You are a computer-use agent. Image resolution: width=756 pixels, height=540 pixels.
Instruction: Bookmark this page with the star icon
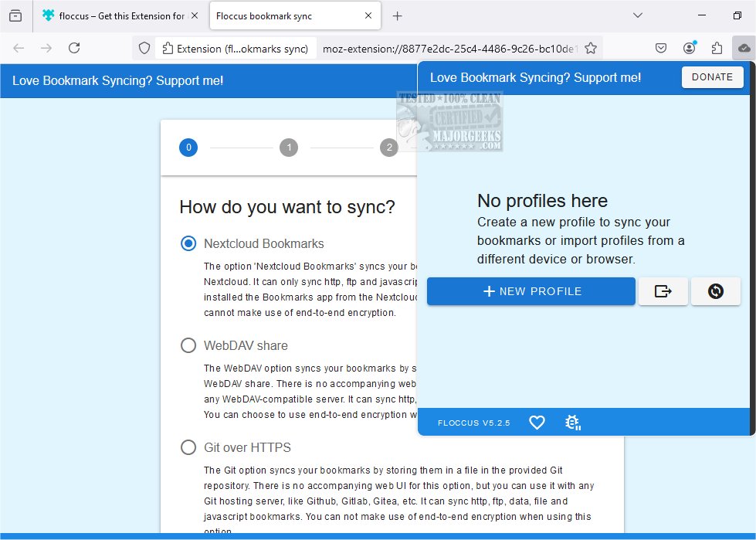pyautogui.click(x=591, y=48)
